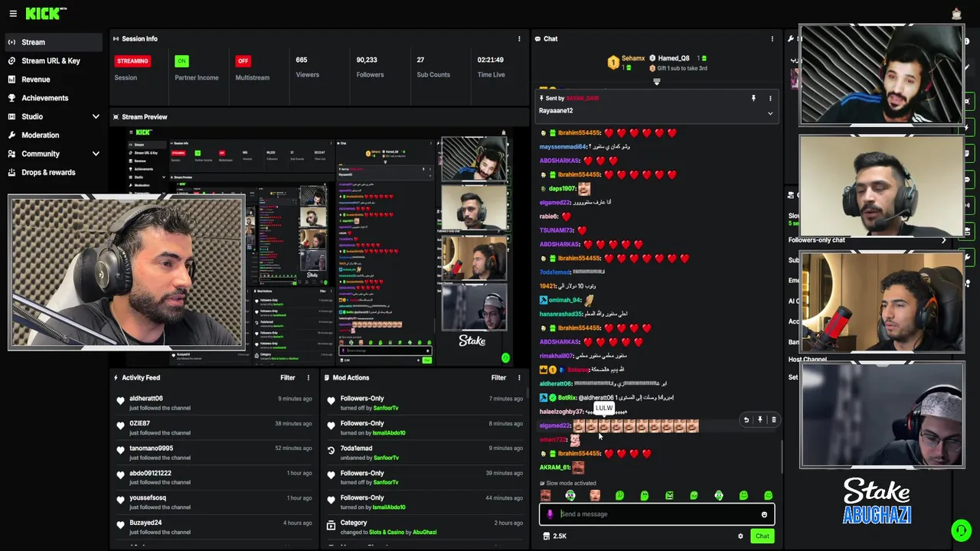Open the hamburger menu beside Kick logo
Image resolution: width=980 pixels, height=551 pixels.
pos(13,14)
